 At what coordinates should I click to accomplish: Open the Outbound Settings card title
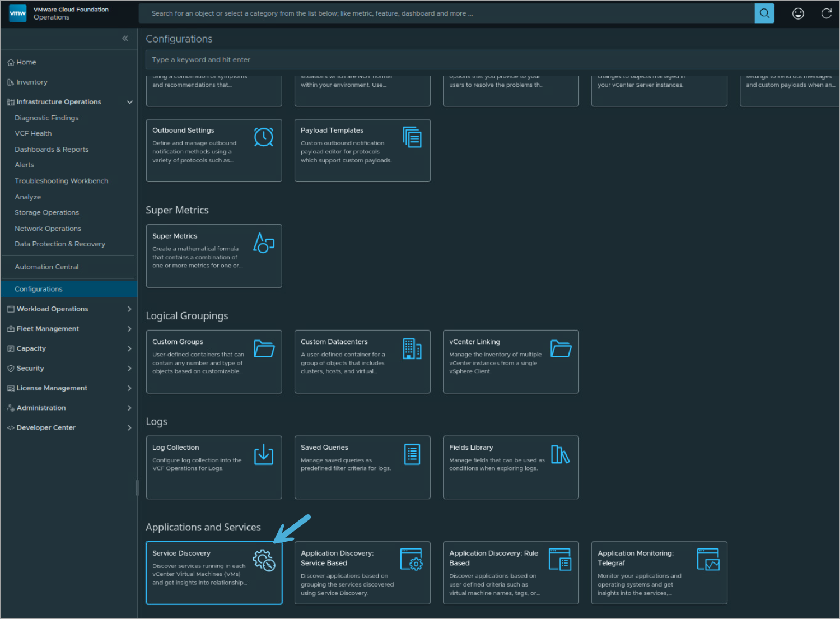183,131
